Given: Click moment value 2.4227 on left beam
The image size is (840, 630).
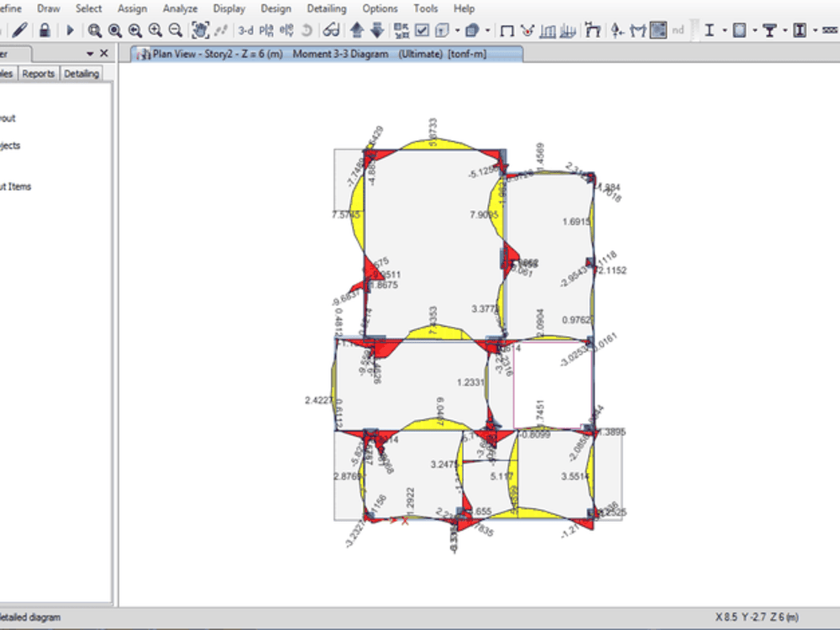Looking at the screenshot, I should (x=318, y=400).
